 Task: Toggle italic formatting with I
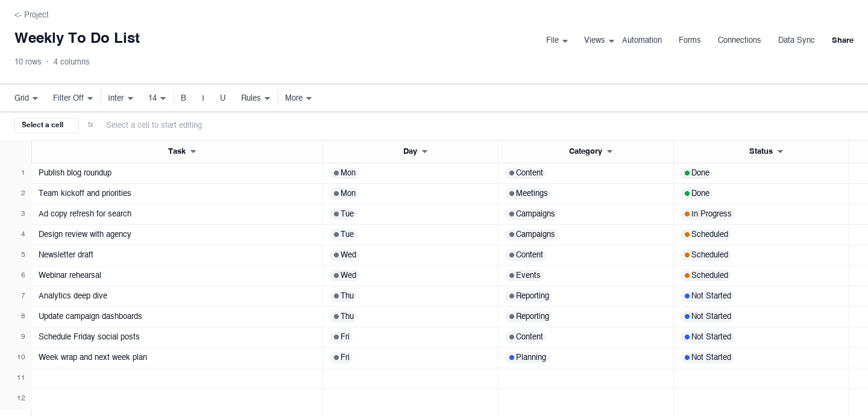(x=203, y=98)
